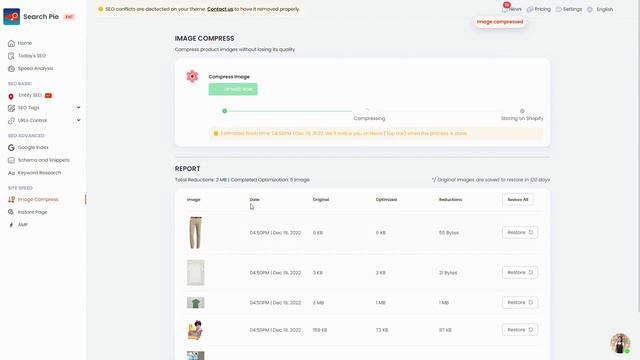Click the red compress gear icon
The width and height of the screenshot is (640, 360).
tap(192, 76)
